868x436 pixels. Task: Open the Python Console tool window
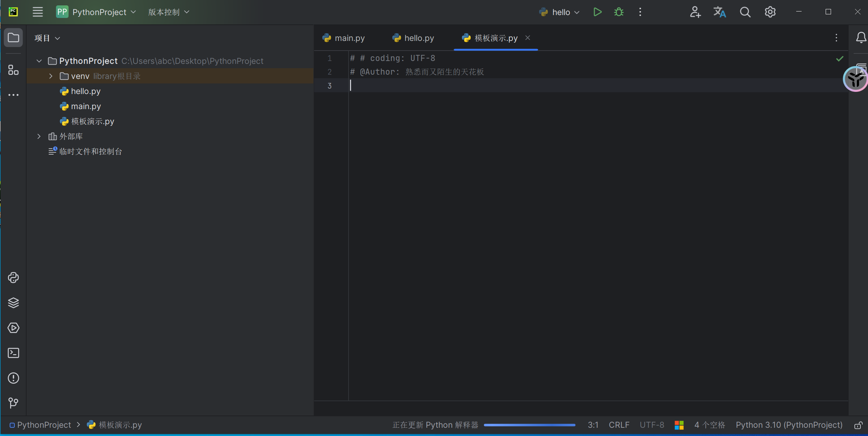(x=13, y=277)
